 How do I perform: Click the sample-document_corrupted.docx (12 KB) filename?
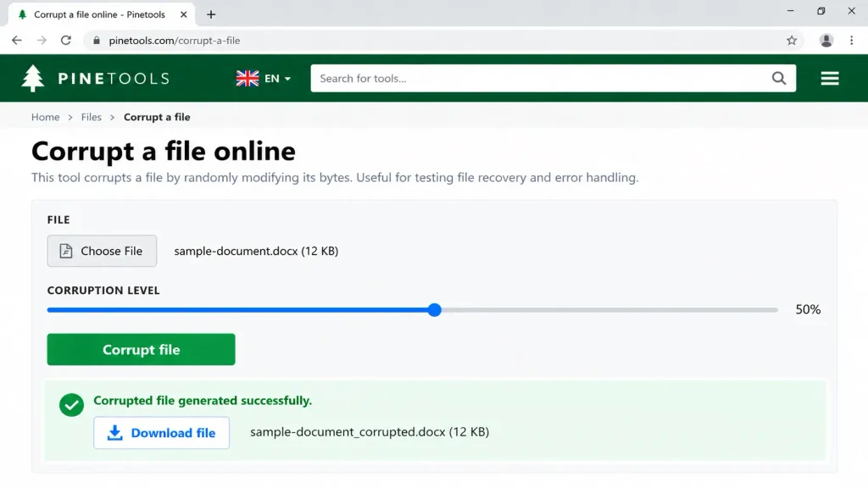point(370,432)
